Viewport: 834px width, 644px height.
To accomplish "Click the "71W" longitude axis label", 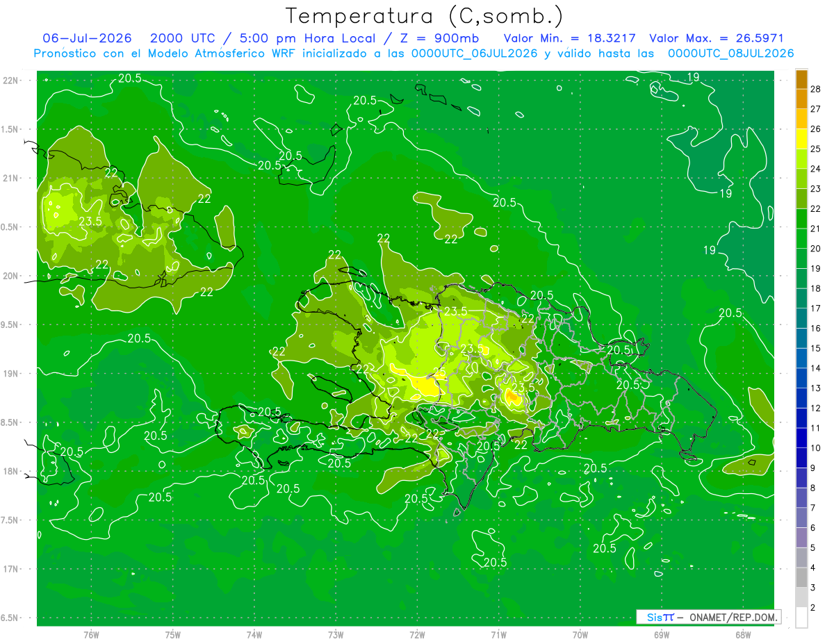I will [x=498, y=635].
